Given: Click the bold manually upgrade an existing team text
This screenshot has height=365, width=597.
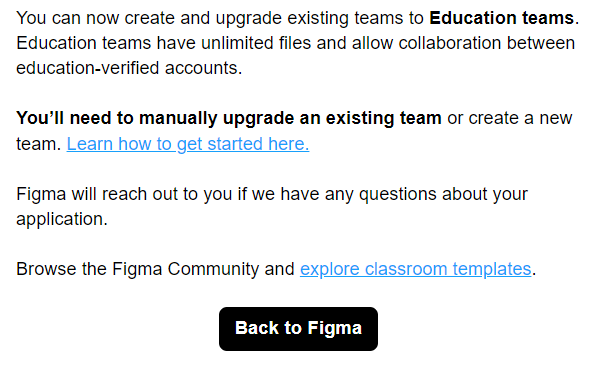Looking at the screenshot, I should tap(290, 118).
